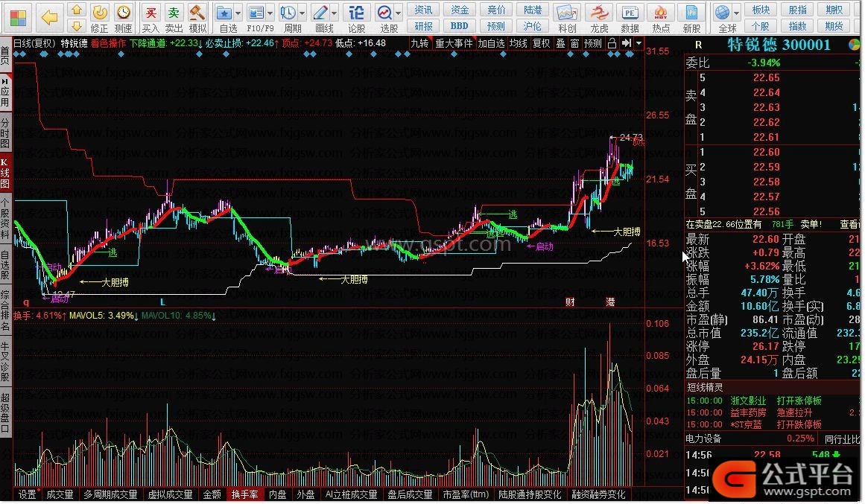Screen dimensions: 865x504
Task: Expand the 自选 dropdown arrow
Action: [238, 13]
